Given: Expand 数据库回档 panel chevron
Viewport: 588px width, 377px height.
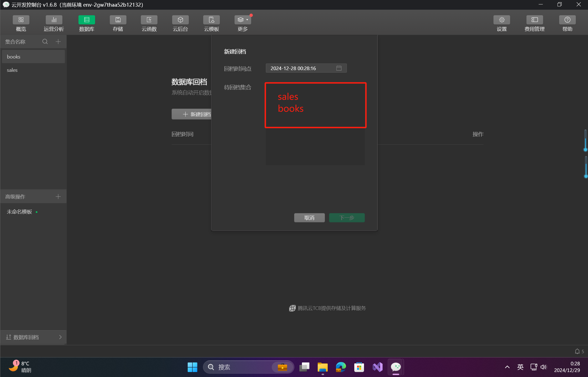Looking at the screenshot, I should 60,337.
